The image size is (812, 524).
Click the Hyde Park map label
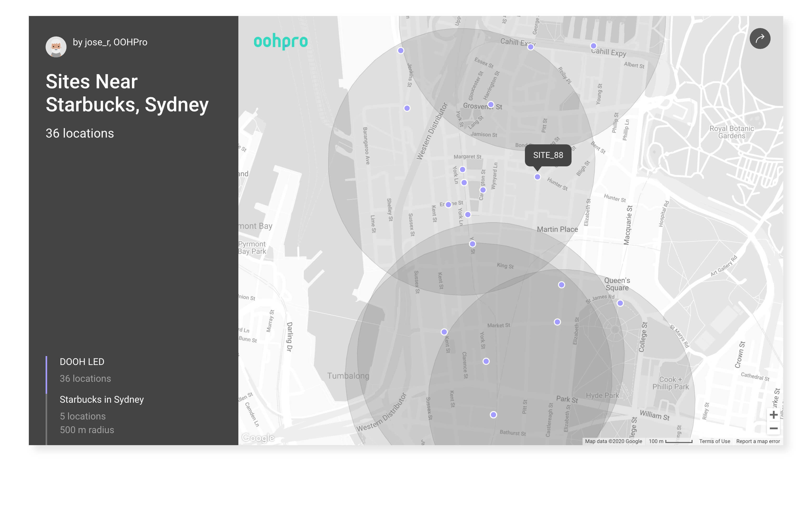coord(602,395)
